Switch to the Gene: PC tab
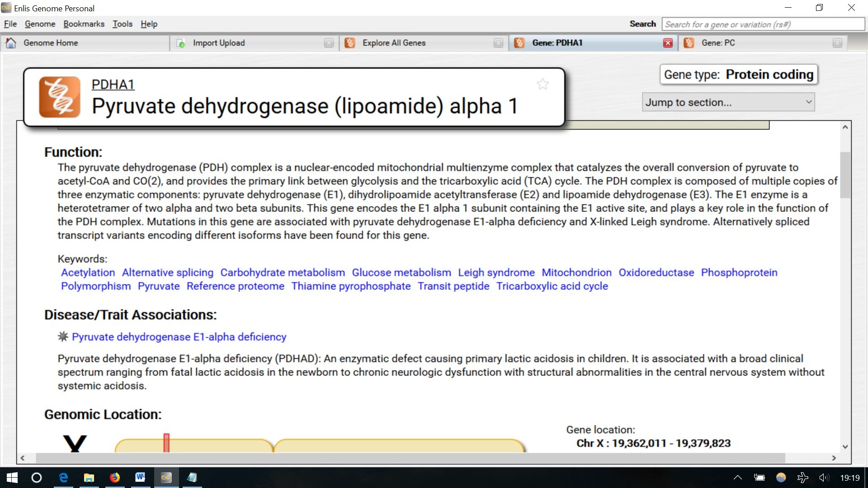This screenshot has height=488, width=868. pyautogui.click(x=718, y=43)
